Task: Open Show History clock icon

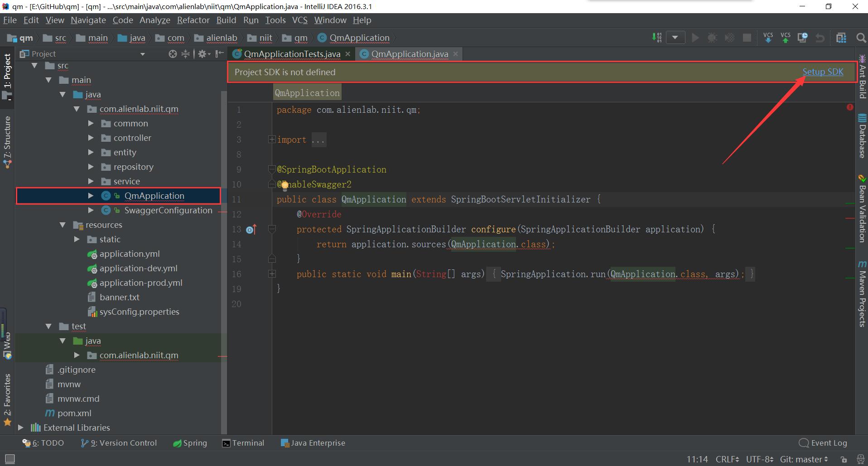Action: (803, 38)
